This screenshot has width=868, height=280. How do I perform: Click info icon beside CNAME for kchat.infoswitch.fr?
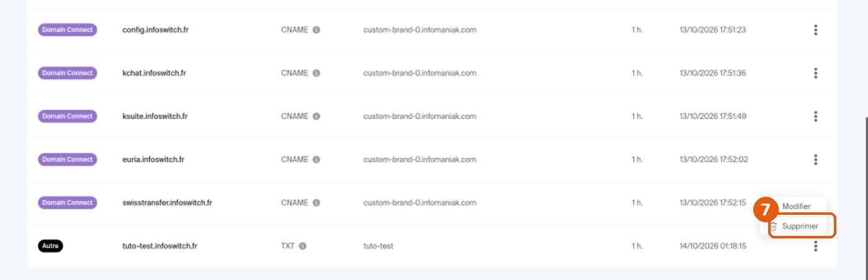click(316, 73)
